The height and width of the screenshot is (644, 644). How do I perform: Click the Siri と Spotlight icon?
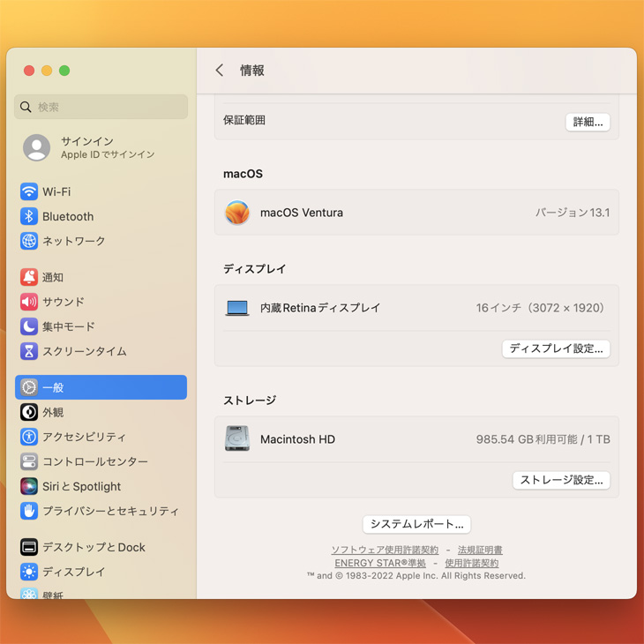click(29, 486)
